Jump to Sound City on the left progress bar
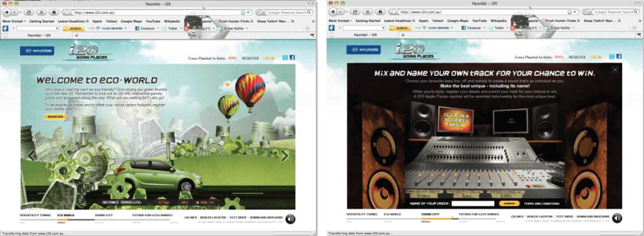The height and width of the screenshot is (236, 644). click(103, 215)
